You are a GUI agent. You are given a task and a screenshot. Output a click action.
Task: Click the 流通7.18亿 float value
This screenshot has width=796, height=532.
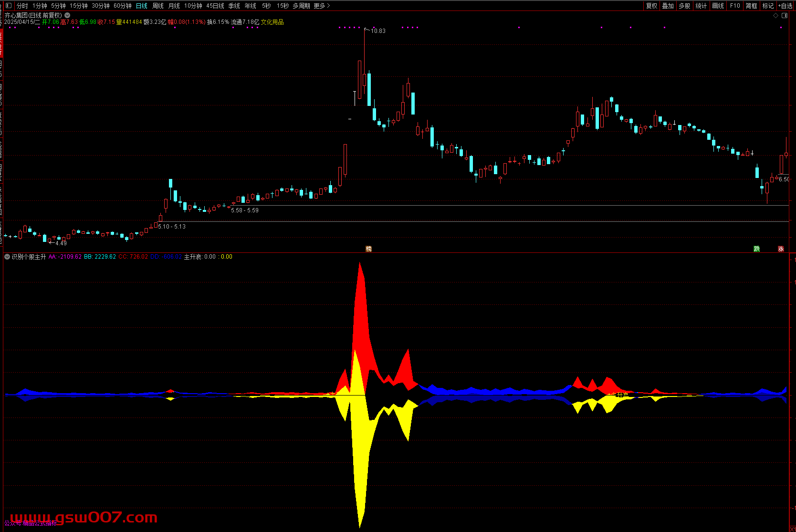pos(245,22)
